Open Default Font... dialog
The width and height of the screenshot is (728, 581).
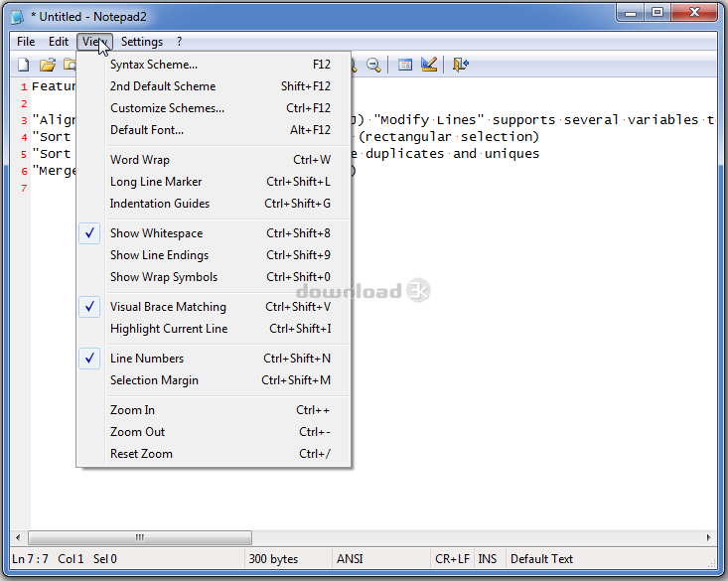pos(215,129)
